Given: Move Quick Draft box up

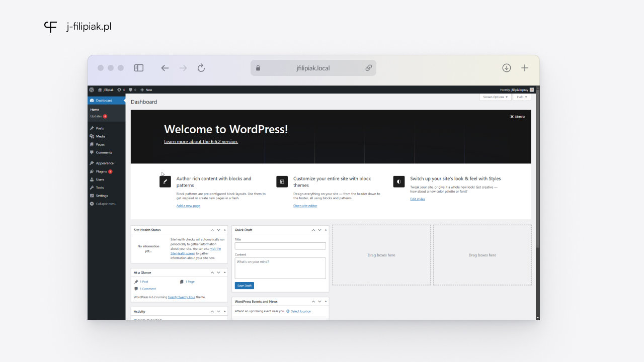Looking at the screenshot, I should (313, 230).
